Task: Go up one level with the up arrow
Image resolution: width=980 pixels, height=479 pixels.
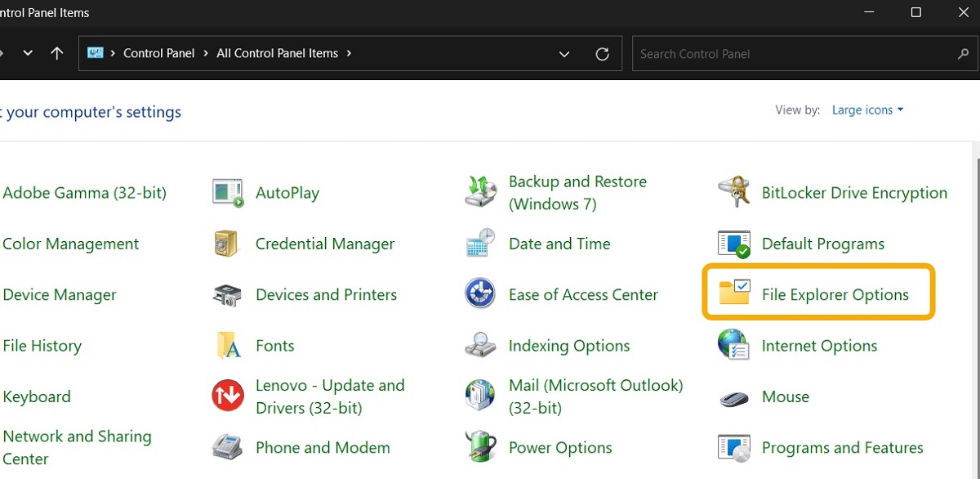Action: click(56, 53)
